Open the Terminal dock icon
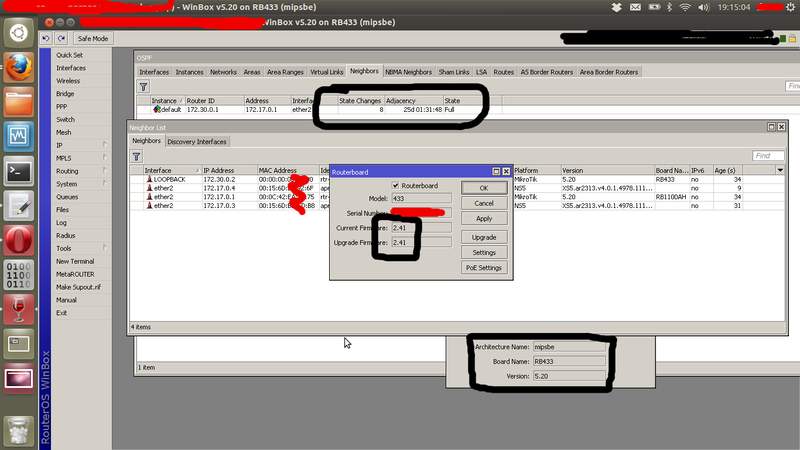 tap(19, 171)
